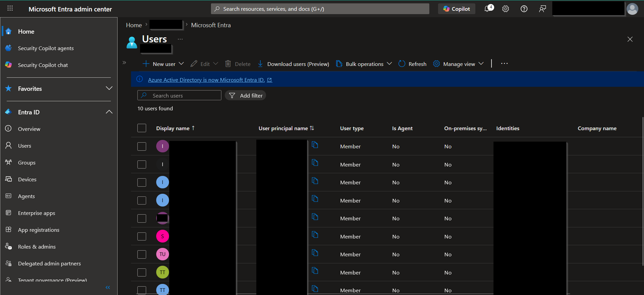Open the app launcher waffle icon

tap(10, 8)
